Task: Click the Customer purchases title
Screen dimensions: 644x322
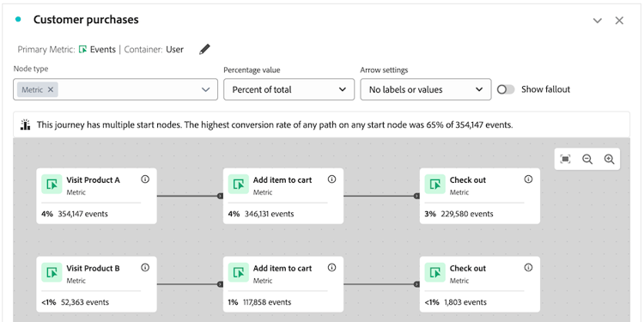Action: pyautogui.click(x=86, y=20)
